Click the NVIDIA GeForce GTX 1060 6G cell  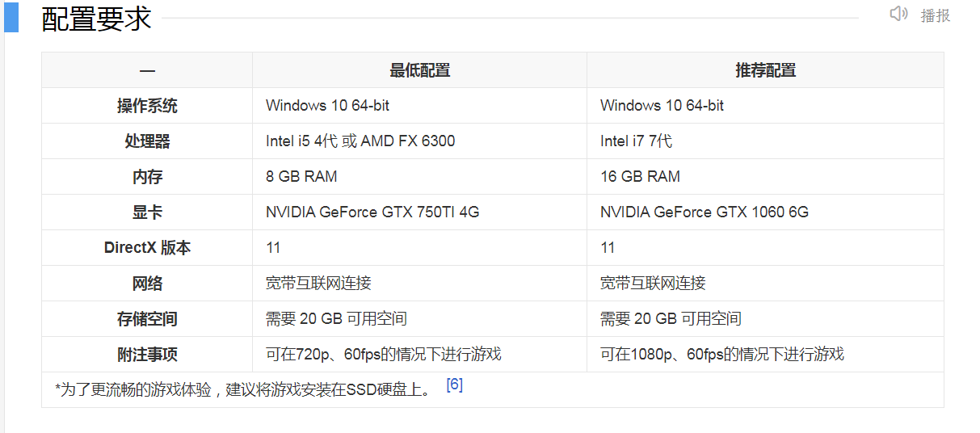click(x=765, y=212)
